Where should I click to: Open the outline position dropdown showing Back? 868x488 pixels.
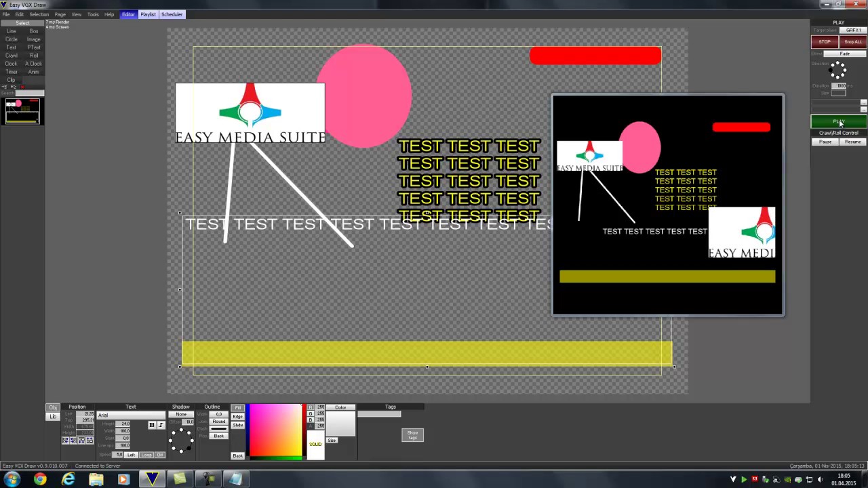tap(218, 436)
